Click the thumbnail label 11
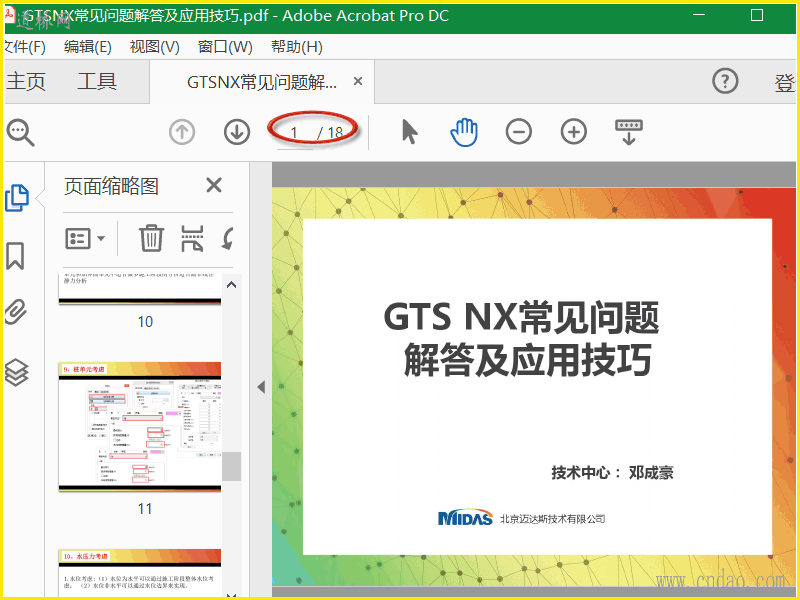 coord(145,509)
